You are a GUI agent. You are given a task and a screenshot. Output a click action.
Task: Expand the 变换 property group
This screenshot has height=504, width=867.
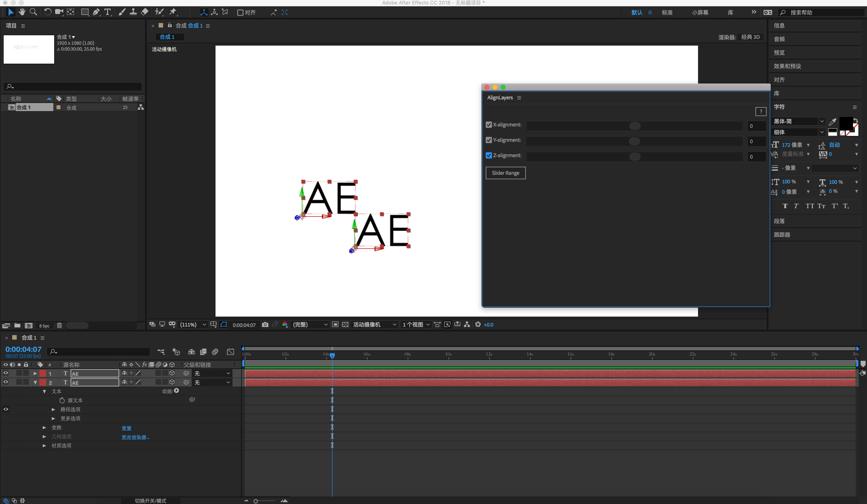coord(44,428)
